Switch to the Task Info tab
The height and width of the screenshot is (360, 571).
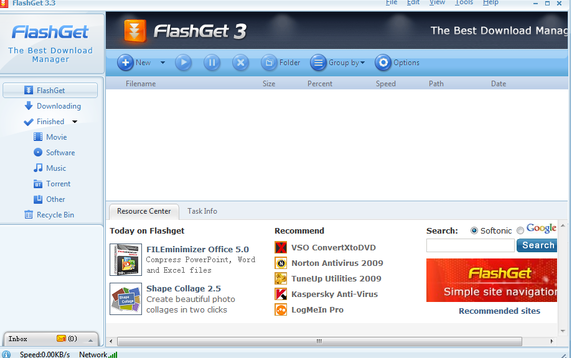(202, 211)
